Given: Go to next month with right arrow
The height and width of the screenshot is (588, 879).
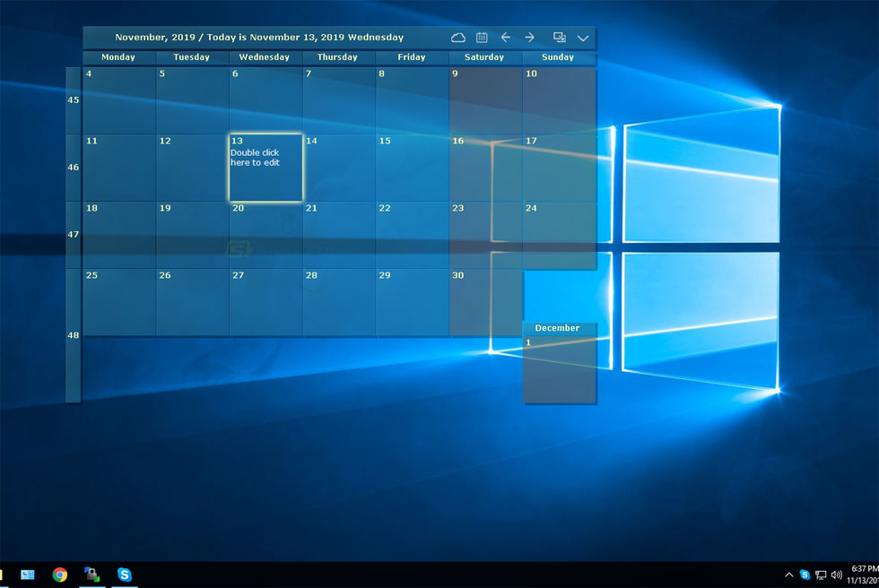Looking at the screenshot, I should click(x=529, y=38).
